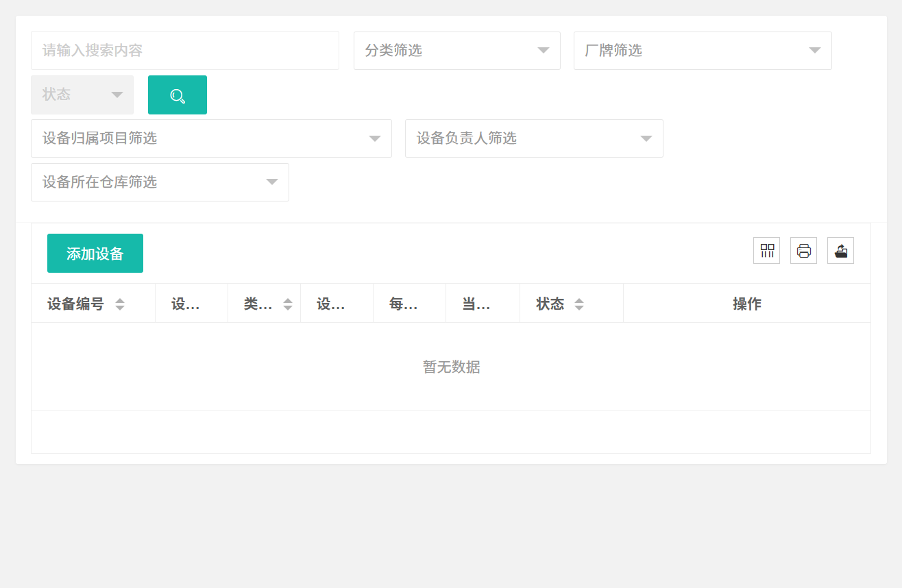Sort by 设备编号 column arrows
This screenshot has height=588, width=902.
(x=120, y=304)
